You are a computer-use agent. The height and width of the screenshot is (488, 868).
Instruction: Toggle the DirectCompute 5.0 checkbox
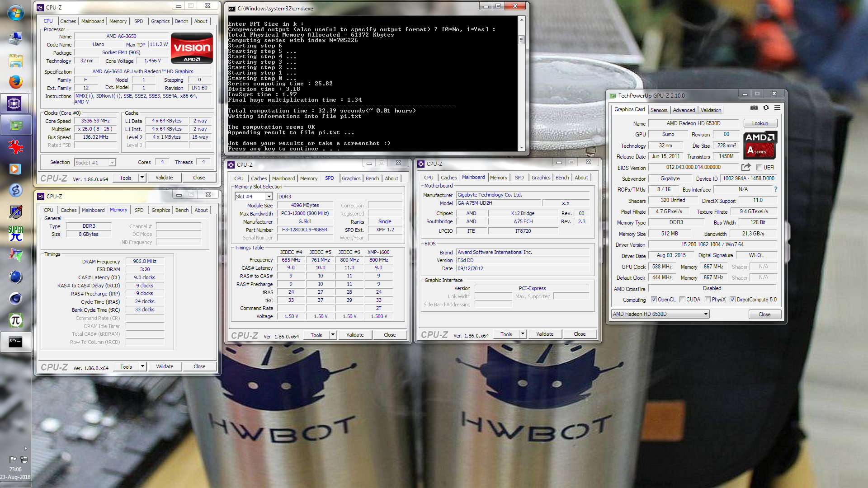tap(732, 300)
